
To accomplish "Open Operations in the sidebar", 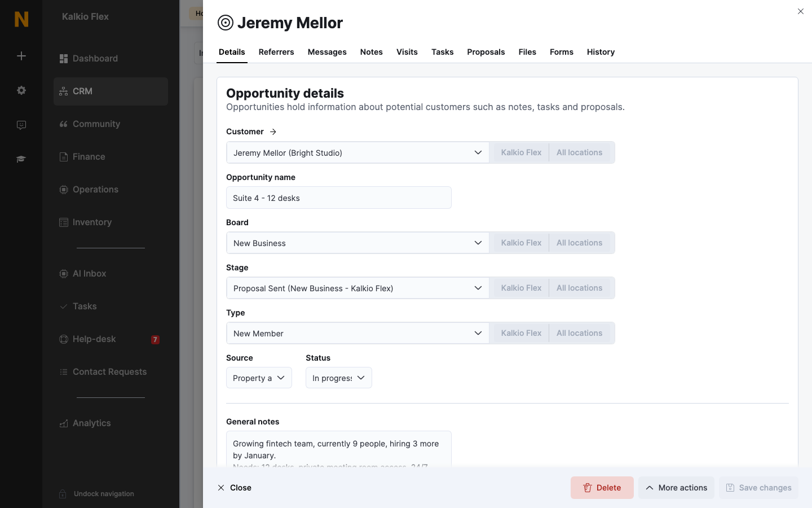I will coord(111,190).
